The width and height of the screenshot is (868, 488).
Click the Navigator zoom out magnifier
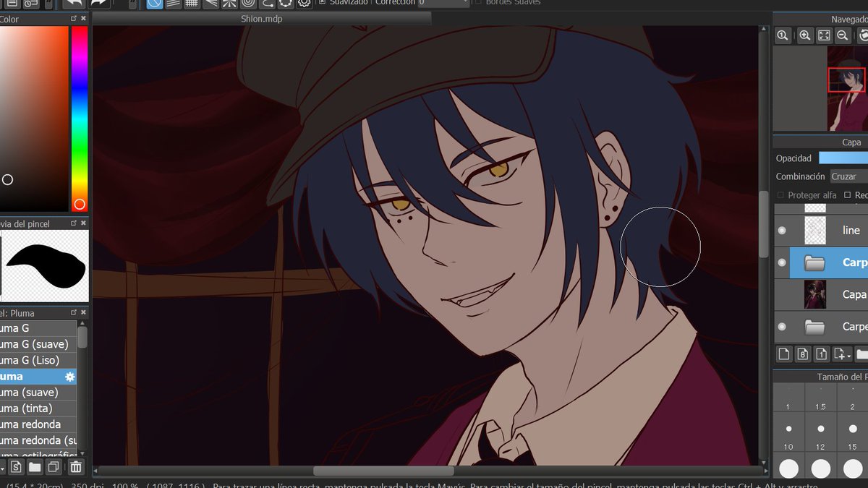[x=843, y=35]
